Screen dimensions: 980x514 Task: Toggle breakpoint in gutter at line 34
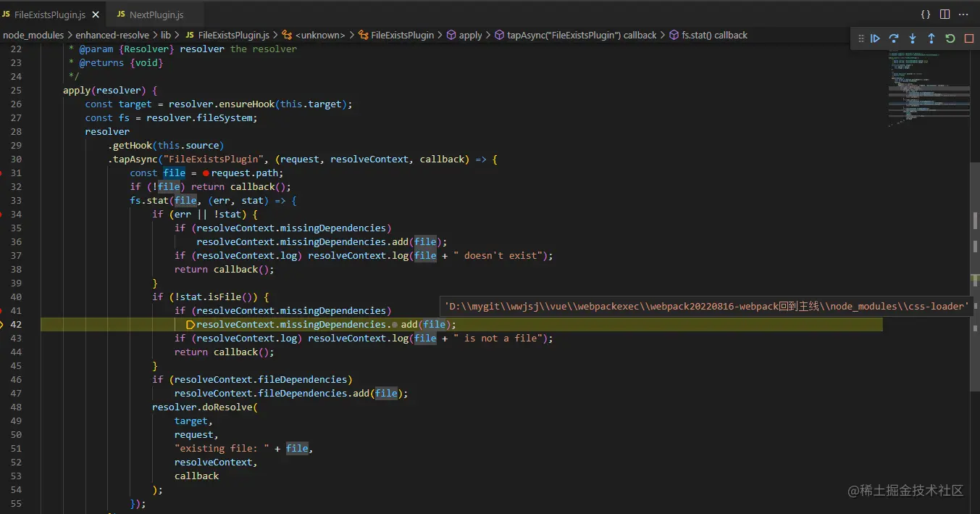[1, 215]
